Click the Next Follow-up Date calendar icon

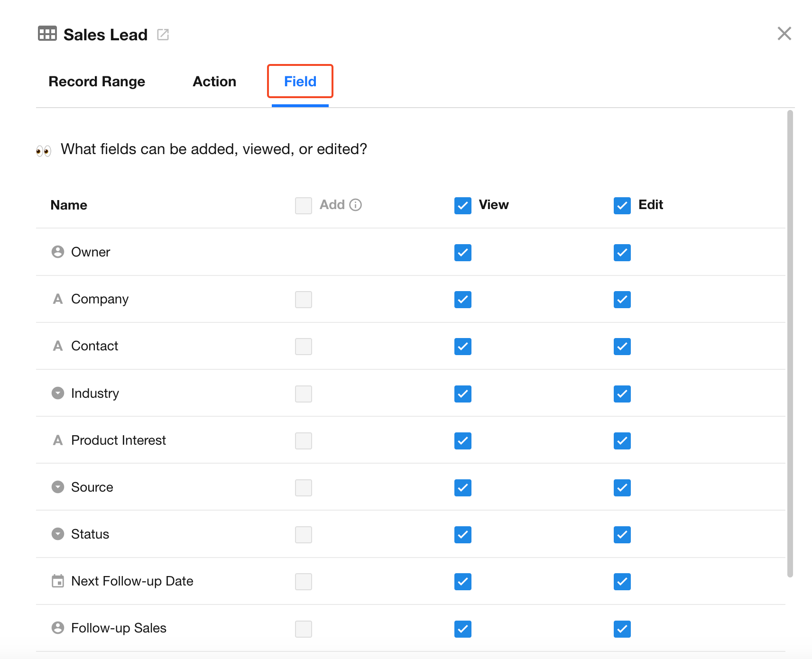(58, 581)
